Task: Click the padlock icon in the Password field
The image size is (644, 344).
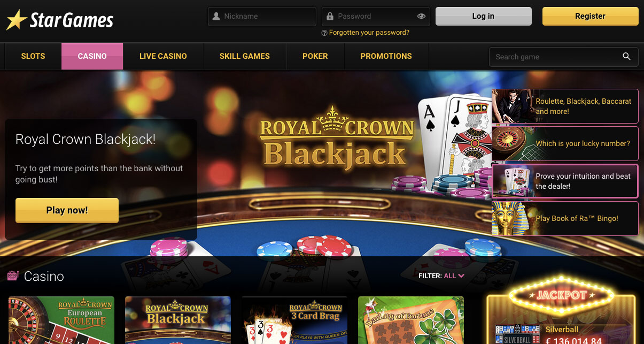Action: point(330,17)
